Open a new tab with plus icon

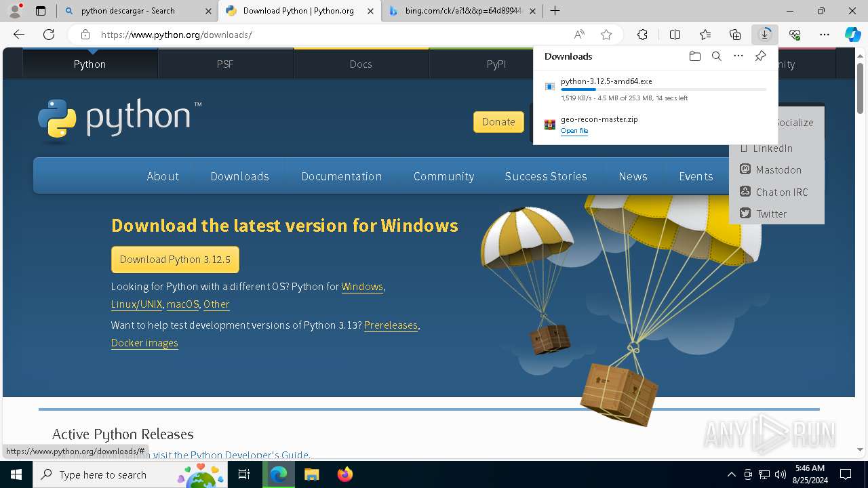[555, 11]
